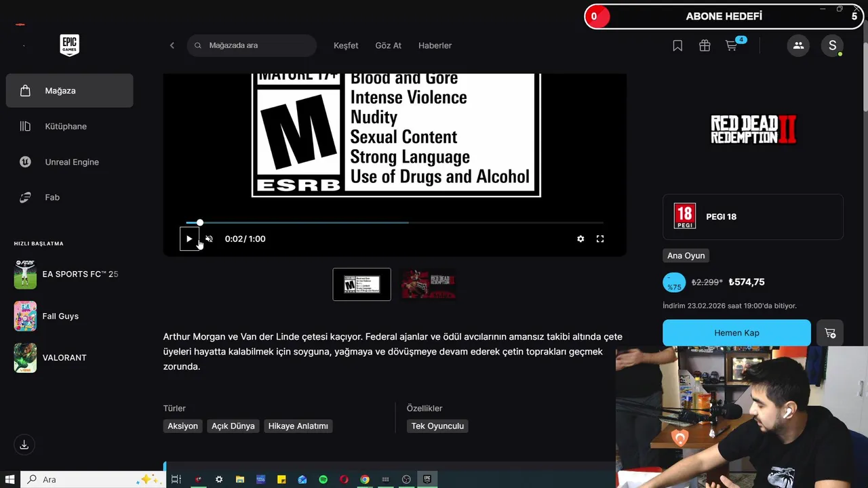868x488 pixels.
Task: Launch EA SPORTS FC 25 quick start
Action: 69,274
